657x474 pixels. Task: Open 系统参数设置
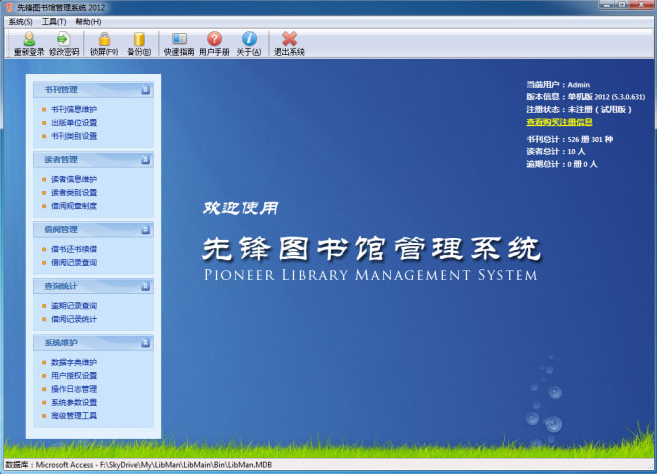click(x=74, y=403)
